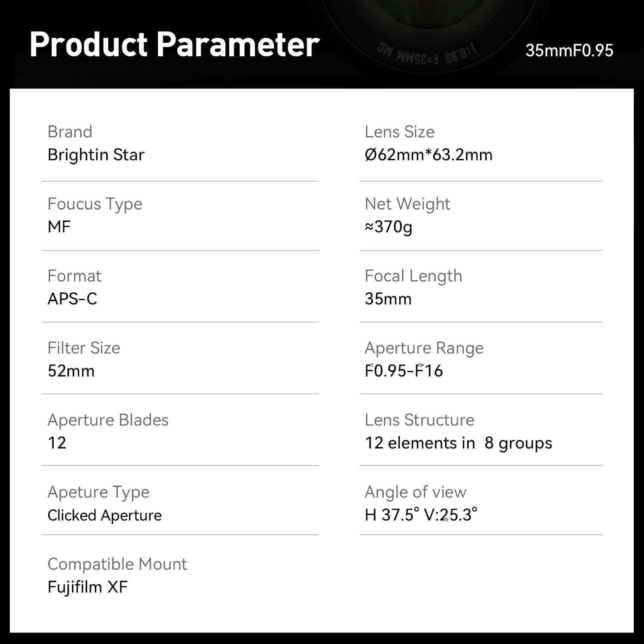Click the "Foucus Type" label

(x=94, y=204)
